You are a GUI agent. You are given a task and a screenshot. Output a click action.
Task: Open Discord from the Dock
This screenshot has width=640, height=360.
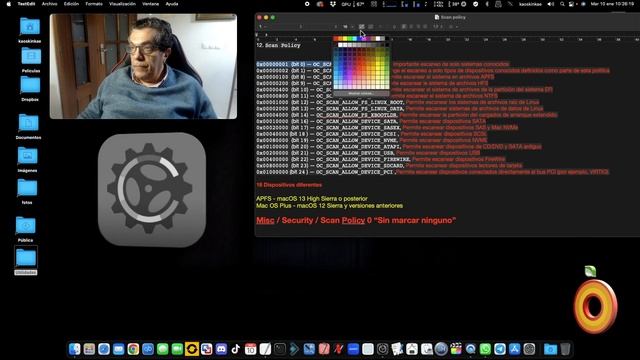pyautogui.click(x=221, y=349)
